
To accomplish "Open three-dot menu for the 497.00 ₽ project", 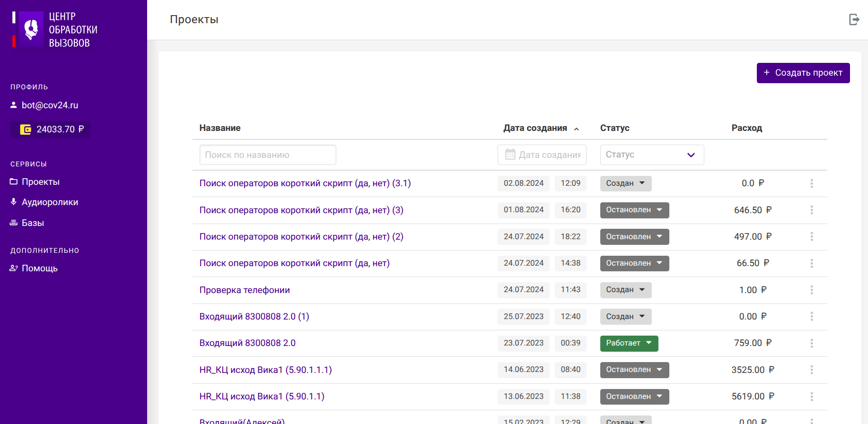I will pyautogui.click(x=812, y=236).
